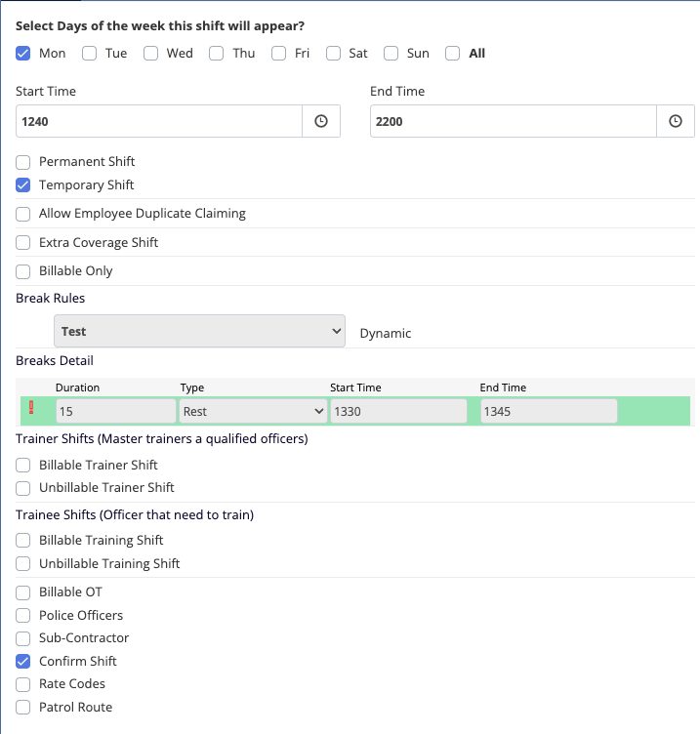Screen dimensions: 700x734
Task: Enable the Tue day checkbox
Action: 90,54
